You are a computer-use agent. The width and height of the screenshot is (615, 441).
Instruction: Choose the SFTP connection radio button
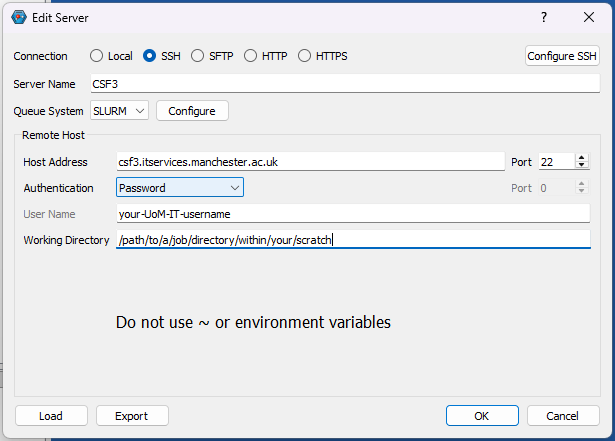tap(198, 56)
